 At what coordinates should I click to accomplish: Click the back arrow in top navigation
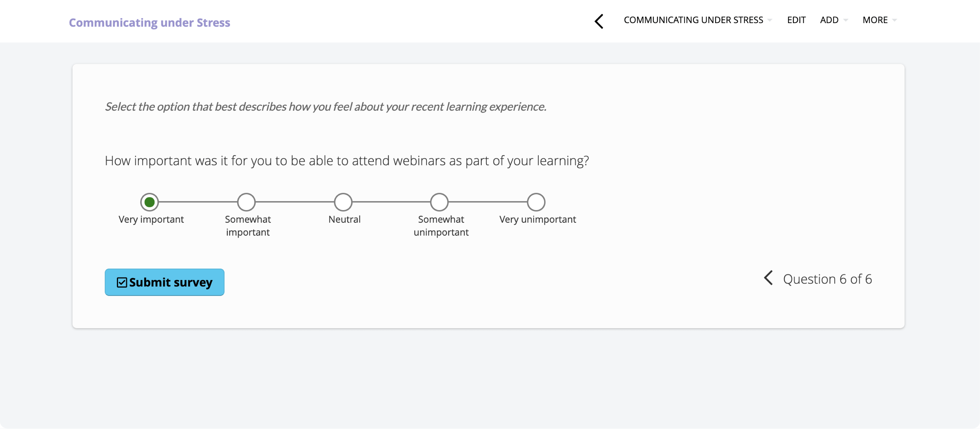tap(599, 21)
